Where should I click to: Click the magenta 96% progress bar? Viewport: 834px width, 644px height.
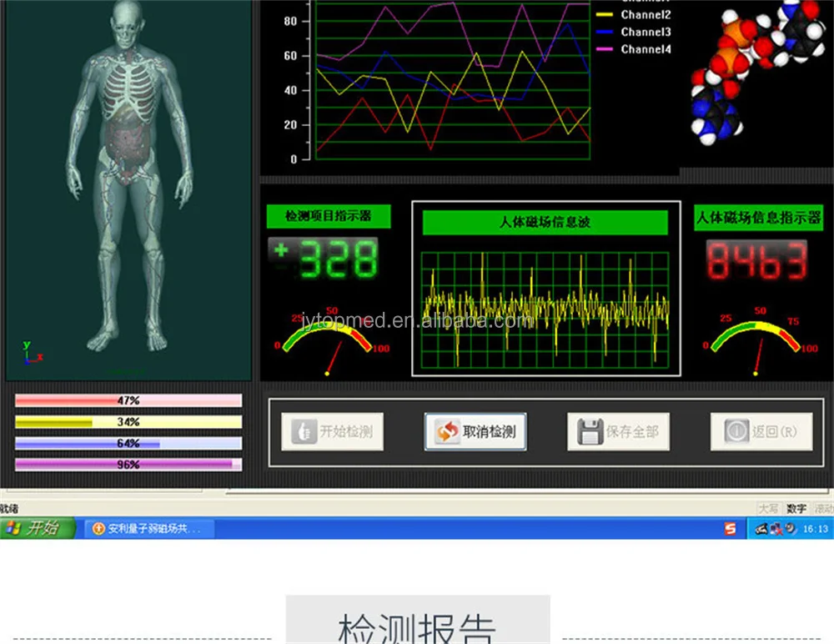128,465
